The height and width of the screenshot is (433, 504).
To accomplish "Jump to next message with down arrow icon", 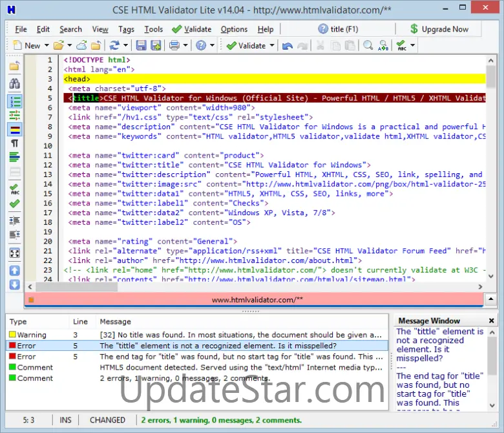I will point(14,285).
